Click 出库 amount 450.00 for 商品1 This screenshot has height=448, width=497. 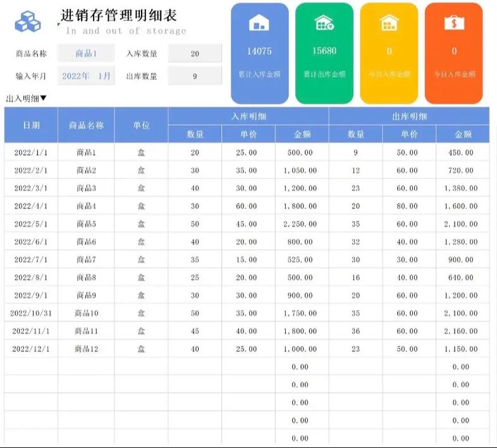(x=463, y=152)
